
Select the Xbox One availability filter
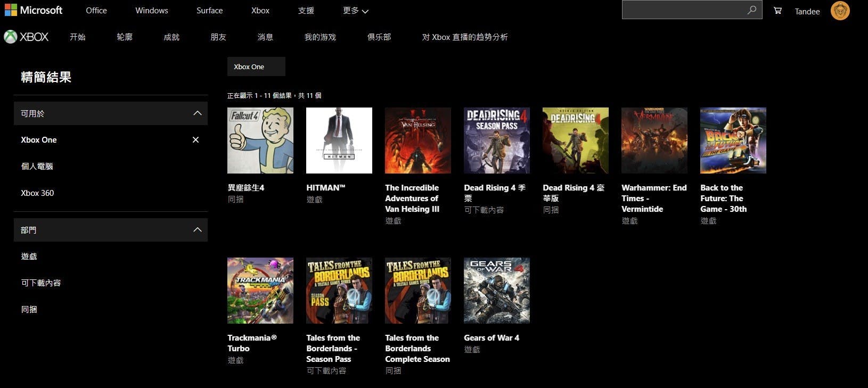[39, 139]
